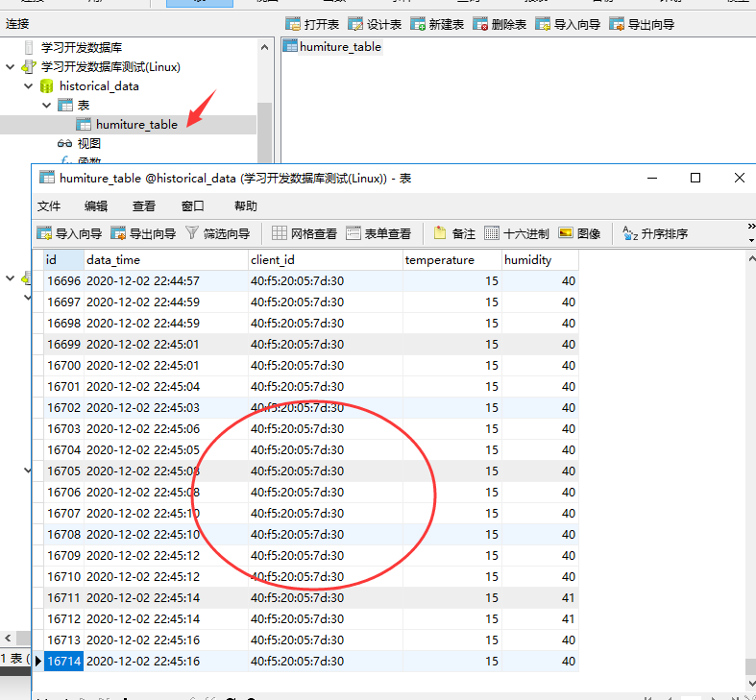Screen dimensions: 756x700
Task: Collapse 学习开发数据库测试(Linux) connection
Action: coord(11,66)
